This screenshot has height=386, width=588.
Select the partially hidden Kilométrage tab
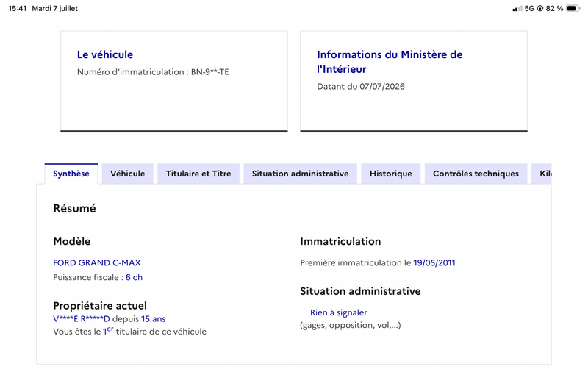pos(542,174)
